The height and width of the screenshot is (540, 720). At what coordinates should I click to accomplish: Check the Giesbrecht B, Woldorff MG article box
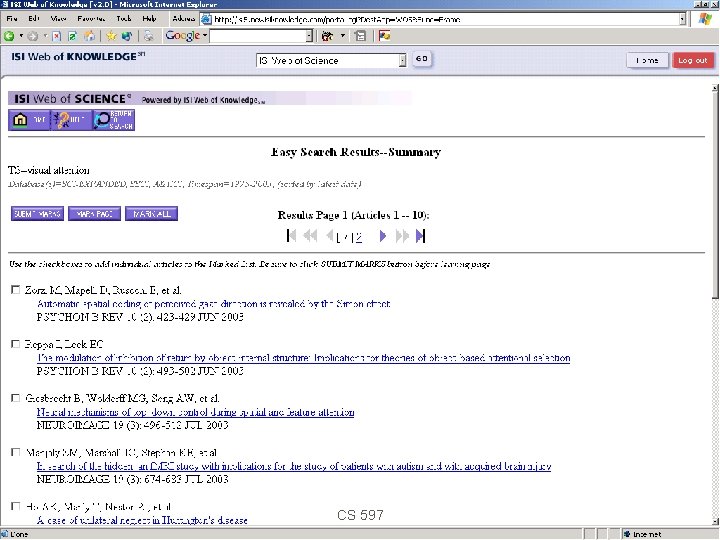coord(16,398)
